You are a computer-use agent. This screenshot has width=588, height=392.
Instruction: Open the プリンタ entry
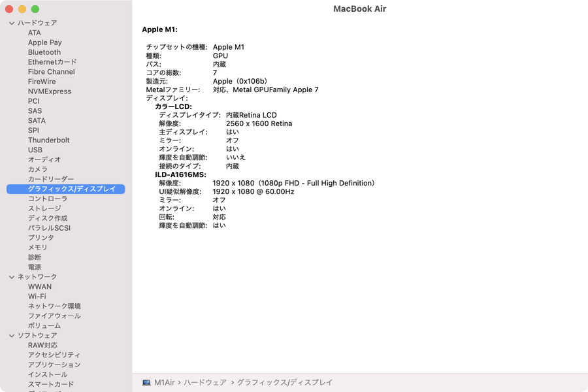click(x=41, y=238)
